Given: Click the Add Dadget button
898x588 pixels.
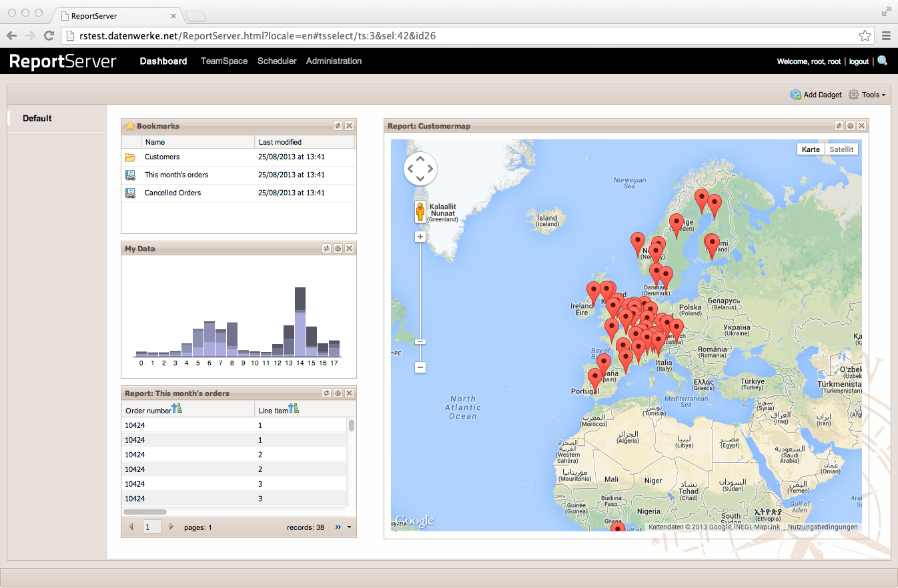Looking at the screenshot, I should tap(816, 95).
